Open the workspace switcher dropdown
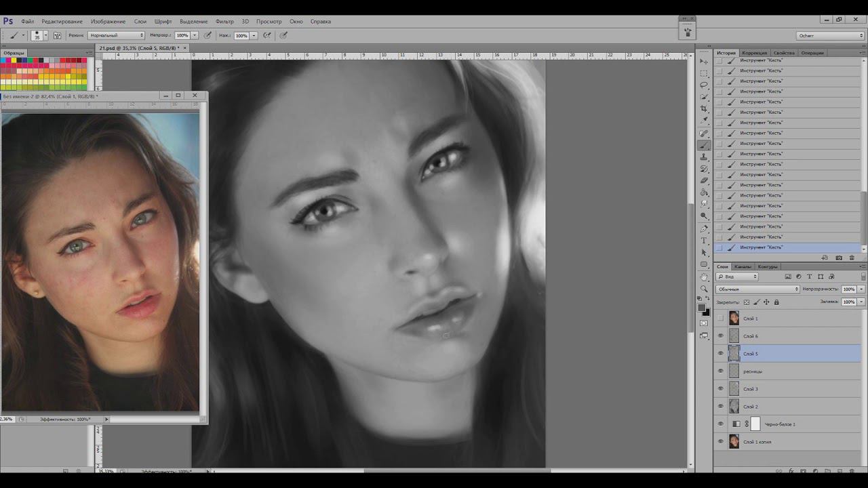 pyautogui.click(x=831, y=36)
